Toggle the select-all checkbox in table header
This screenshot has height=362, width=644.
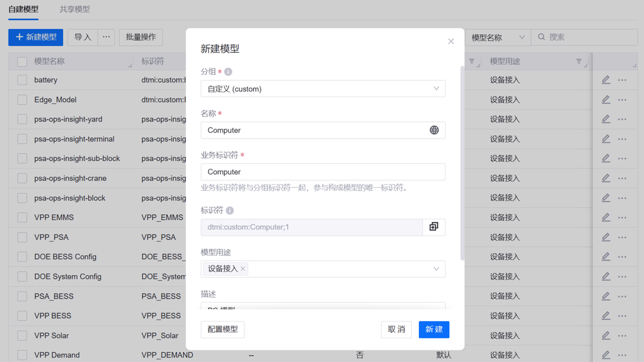tap(23, 61)
